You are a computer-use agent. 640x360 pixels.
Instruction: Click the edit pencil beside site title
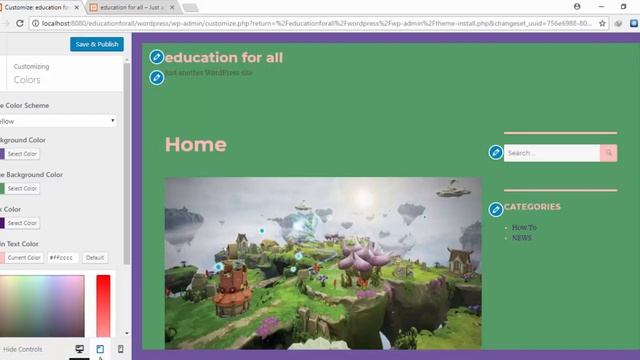click(156, 57)
